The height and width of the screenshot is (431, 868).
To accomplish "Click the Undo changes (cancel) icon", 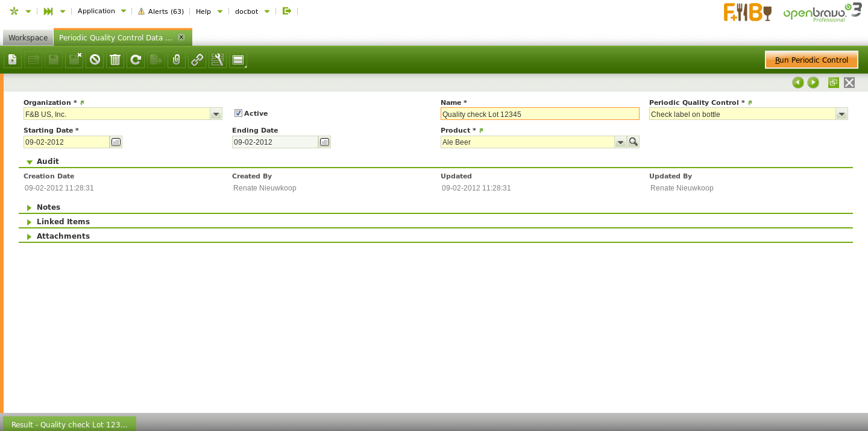I will pyautogui.click(x=95, y=60).
